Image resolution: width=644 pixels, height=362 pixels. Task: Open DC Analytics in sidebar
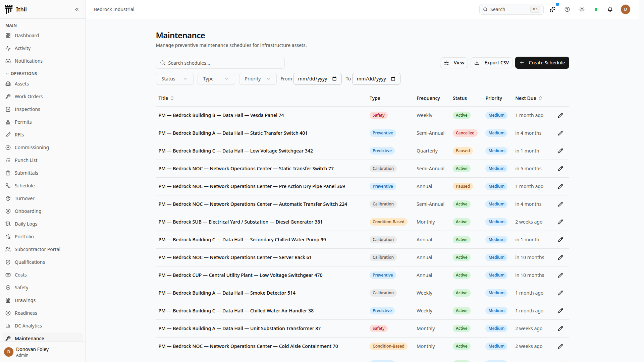pyautogui.click(x=43, y=326)
